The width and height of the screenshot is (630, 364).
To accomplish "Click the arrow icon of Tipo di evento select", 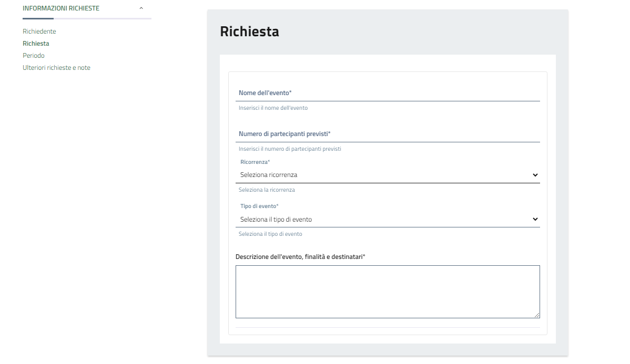I will (x=535, y=219).
